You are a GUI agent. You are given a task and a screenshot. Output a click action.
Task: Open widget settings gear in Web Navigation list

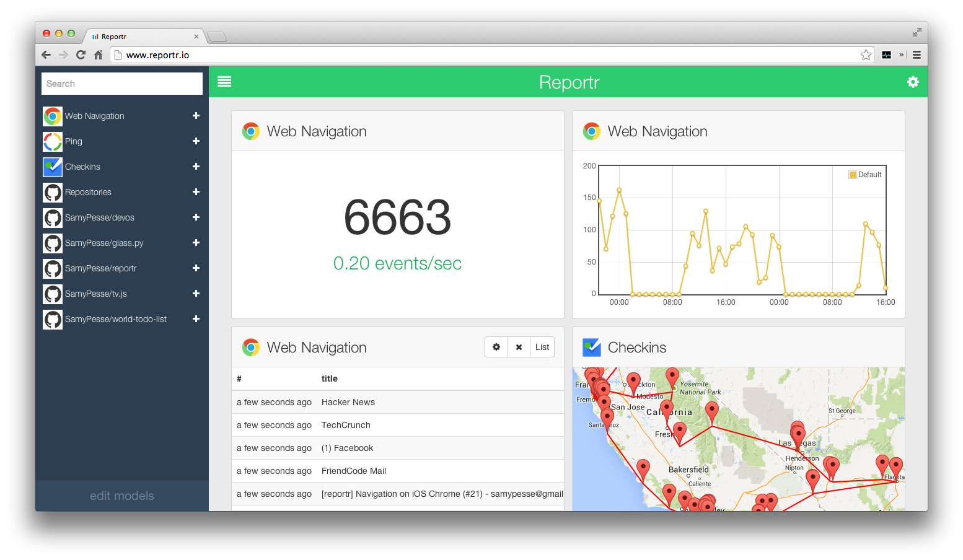pyautogui.click(x=496, y=347)
